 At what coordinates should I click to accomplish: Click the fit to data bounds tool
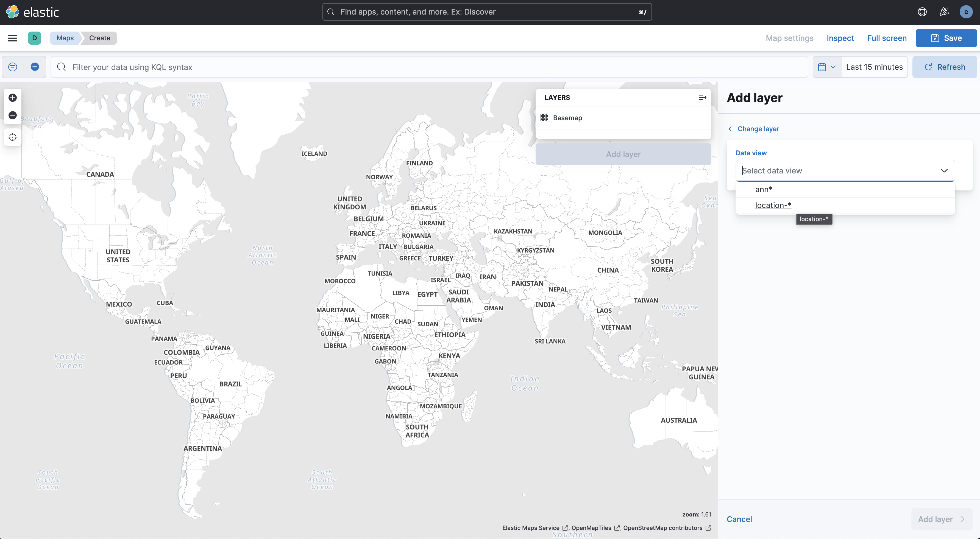pos(13,137)
